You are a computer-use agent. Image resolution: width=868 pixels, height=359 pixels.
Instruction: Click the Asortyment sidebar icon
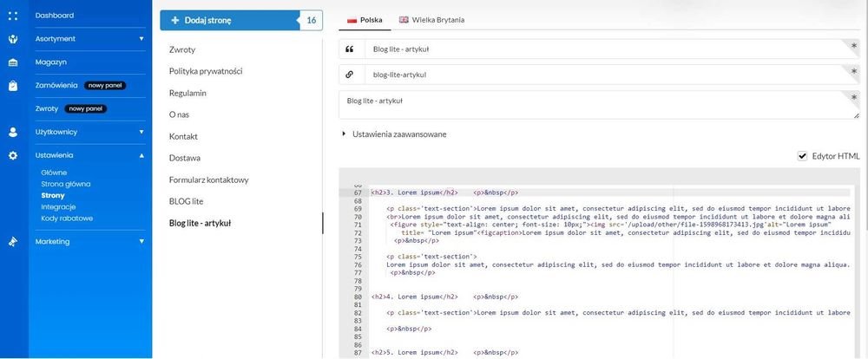pyautogui.click(x=13, y=39)
